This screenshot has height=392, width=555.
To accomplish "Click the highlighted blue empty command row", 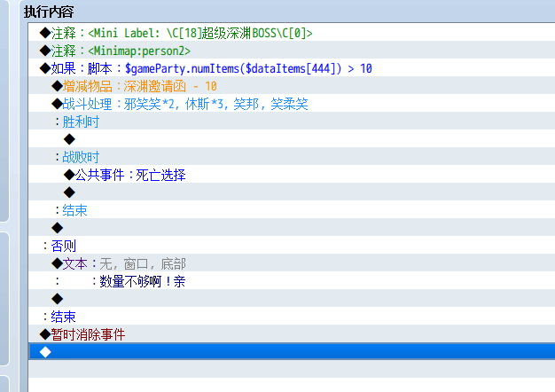I will 266,352.
